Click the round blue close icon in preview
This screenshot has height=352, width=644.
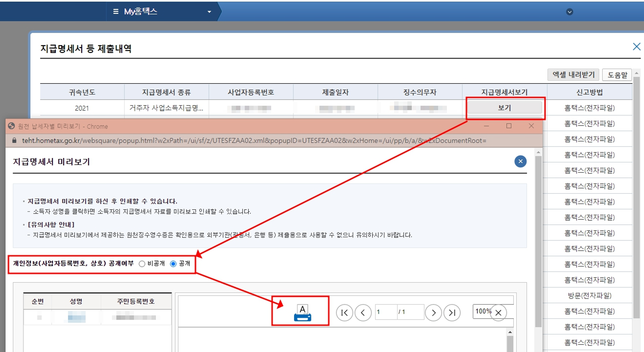click(x=520, y=161)
